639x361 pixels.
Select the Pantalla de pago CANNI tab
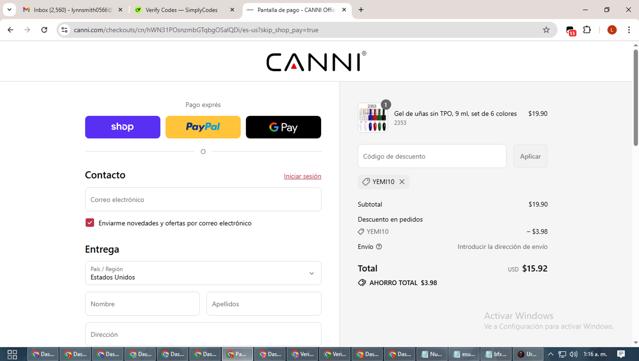[295, 10]
